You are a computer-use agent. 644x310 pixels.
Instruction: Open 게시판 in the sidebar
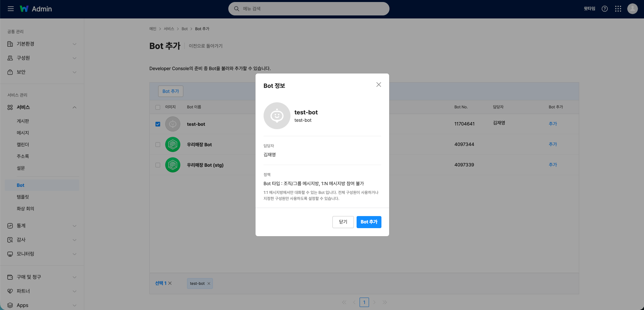(x=23, y=121)
